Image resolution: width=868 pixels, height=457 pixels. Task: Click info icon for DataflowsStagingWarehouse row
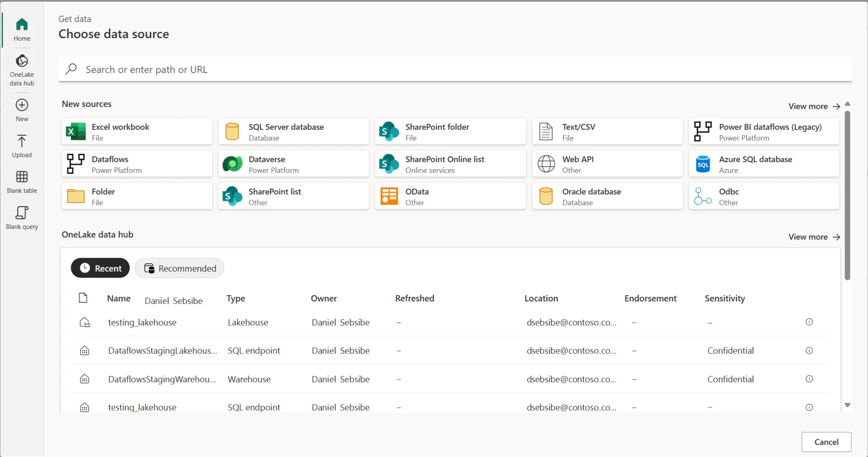click(x=809, y=379)
